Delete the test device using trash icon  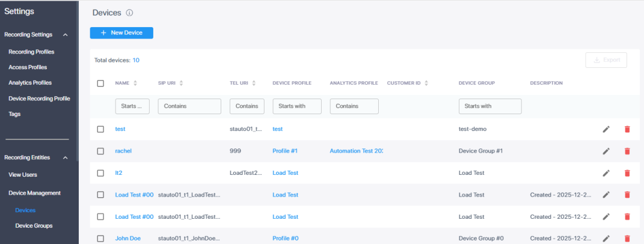click(x=627, y=129)
